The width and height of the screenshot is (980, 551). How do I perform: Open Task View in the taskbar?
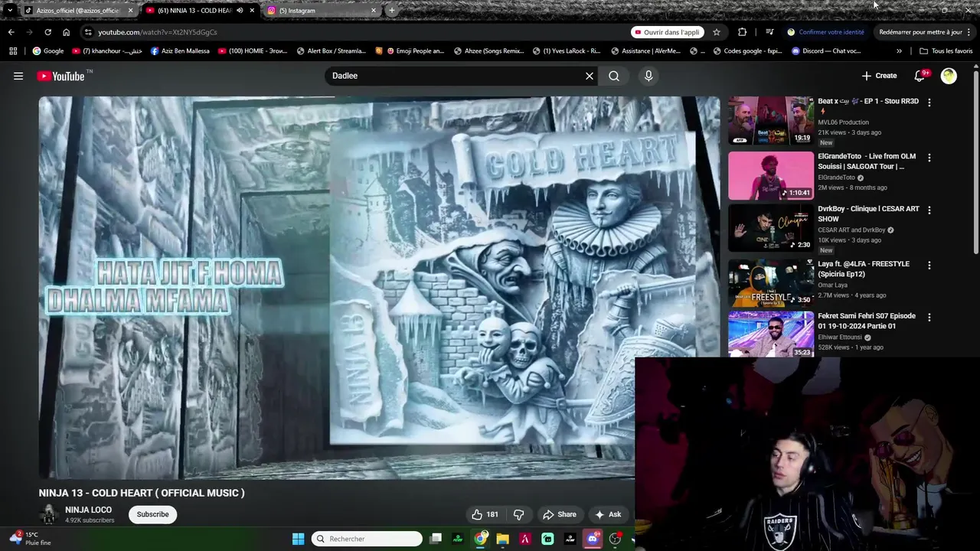coord(436,539)
